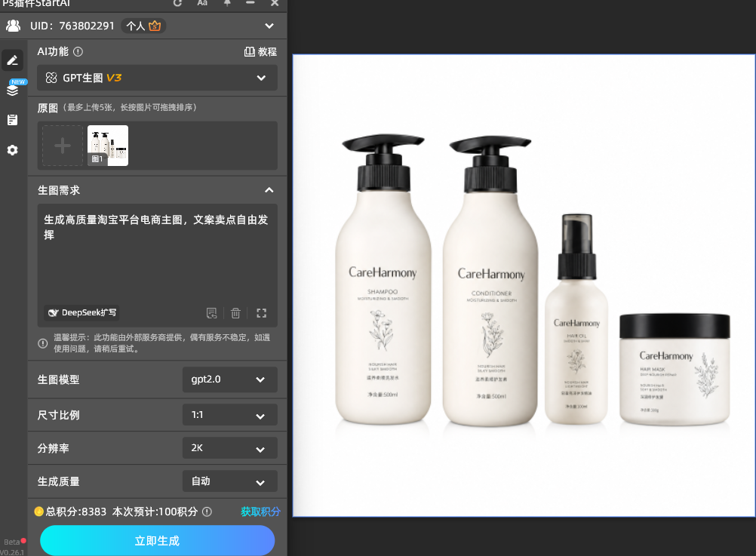Click the plus box to add an image
The image size is (756, 556).
pos(63,146)
